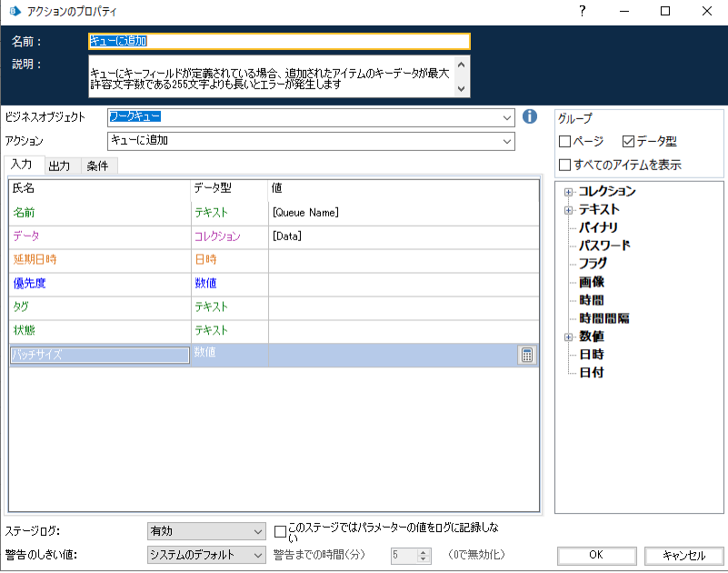Select the バイナリ tree item

[x=598, y=227]
